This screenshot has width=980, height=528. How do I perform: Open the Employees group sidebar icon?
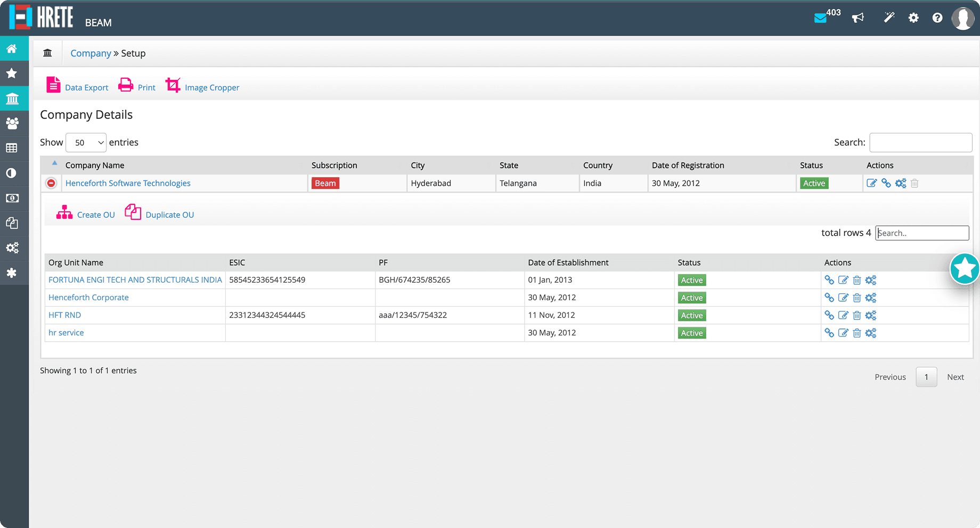tap(12, 123)
